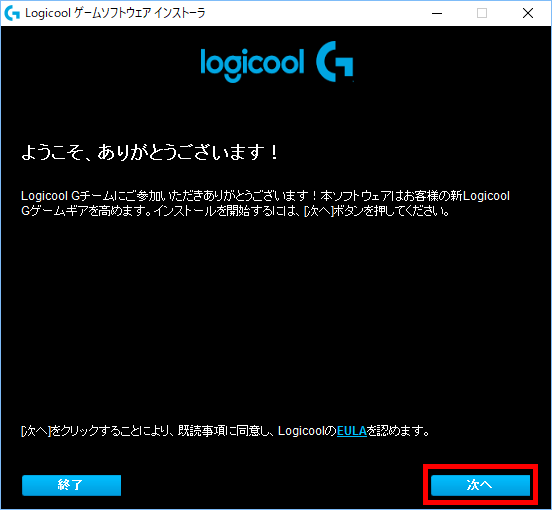Click the first line of welcome paragraph

click(x=265, y=196)
